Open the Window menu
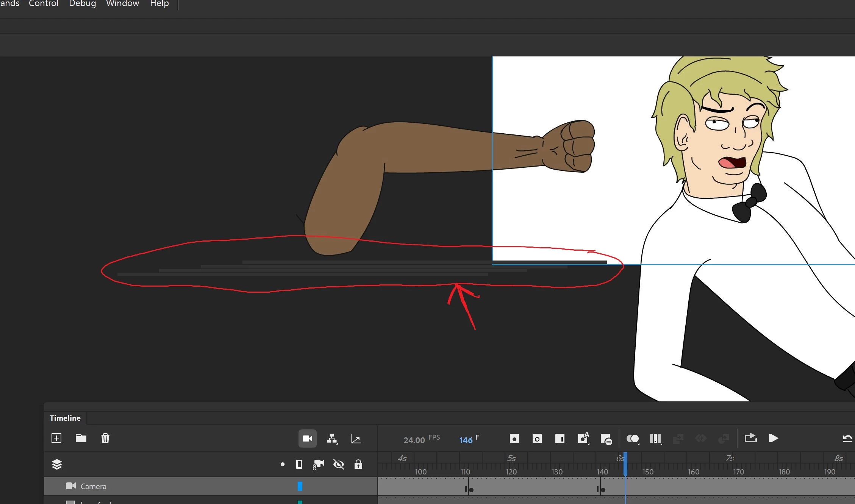The width and height of the screenshot is (855, 504). coord(122,4)
